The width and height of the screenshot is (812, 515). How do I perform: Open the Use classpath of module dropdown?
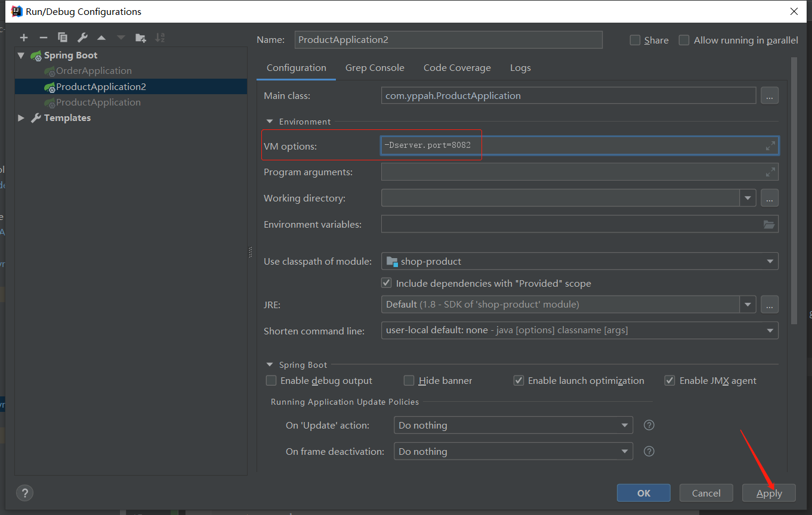pyautogui.click(x=580, y=261)
